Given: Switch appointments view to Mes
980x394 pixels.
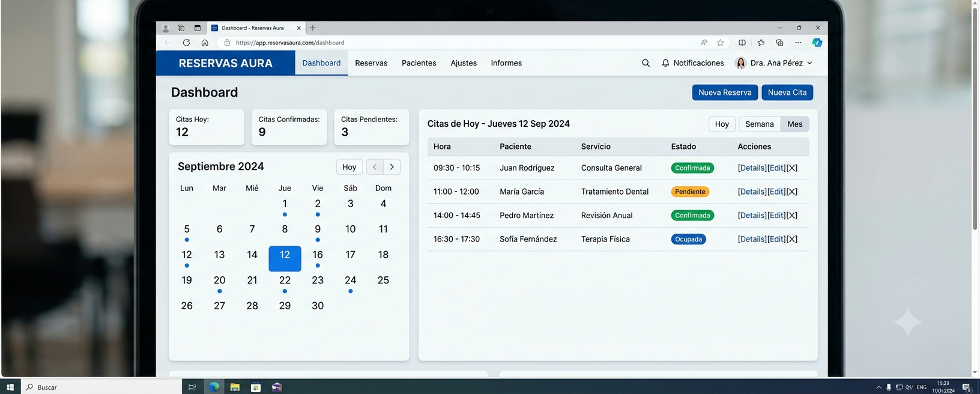Looking at the screenshot, I should coord(795,124).
